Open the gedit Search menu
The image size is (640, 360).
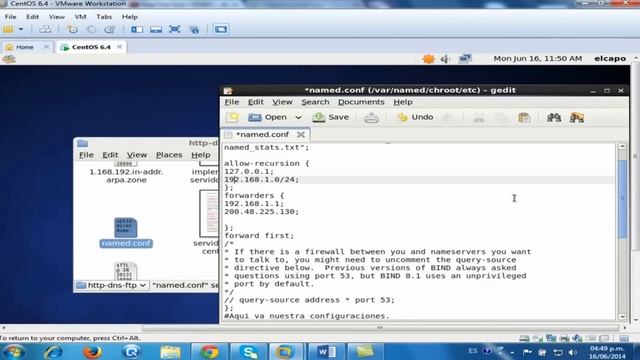click(315, 102)
